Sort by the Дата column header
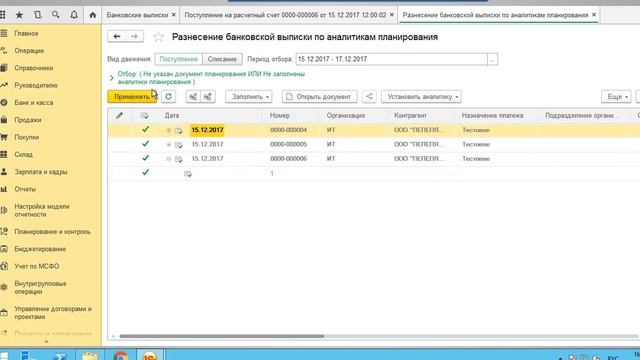Screen dimensions: 640x360 (x=172, y=116)
